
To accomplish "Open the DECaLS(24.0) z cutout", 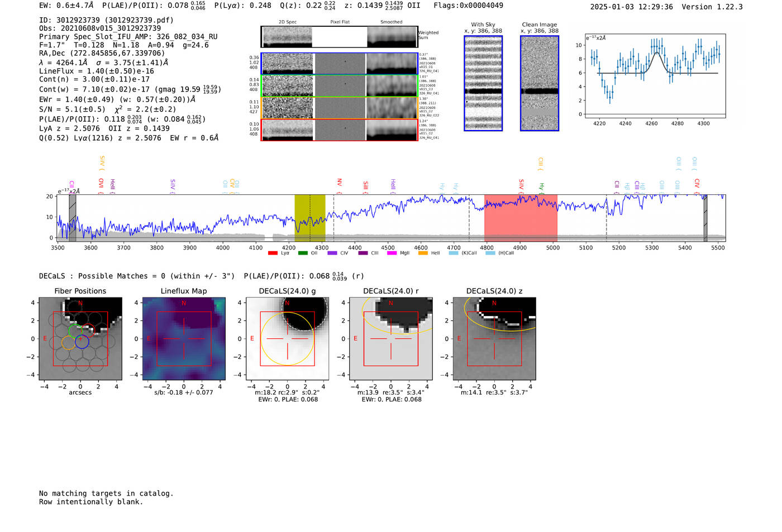I will click(x=494, y=339).
